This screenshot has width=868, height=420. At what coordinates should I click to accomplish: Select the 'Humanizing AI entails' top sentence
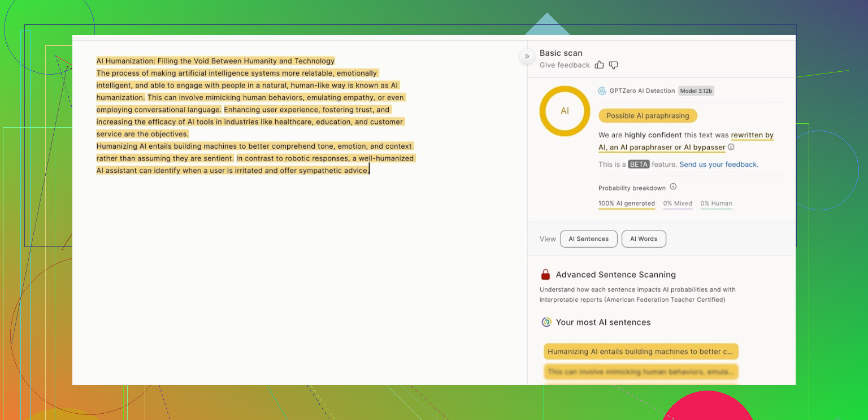click(641, 352)
